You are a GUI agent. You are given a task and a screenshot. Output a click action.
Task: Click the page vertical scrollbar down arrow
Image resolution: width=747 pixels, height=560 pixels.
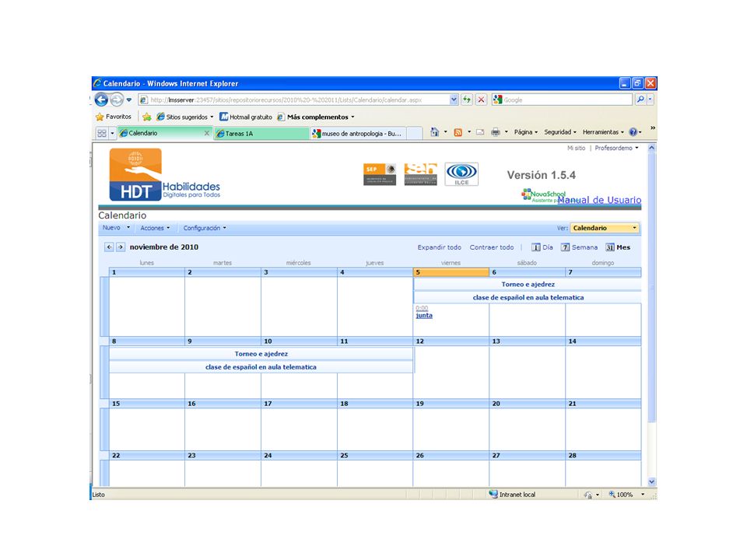click(652, 482)
